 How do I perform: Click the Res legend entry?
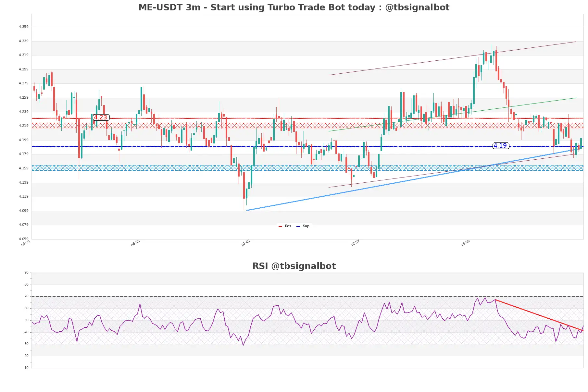pos(285,226)
